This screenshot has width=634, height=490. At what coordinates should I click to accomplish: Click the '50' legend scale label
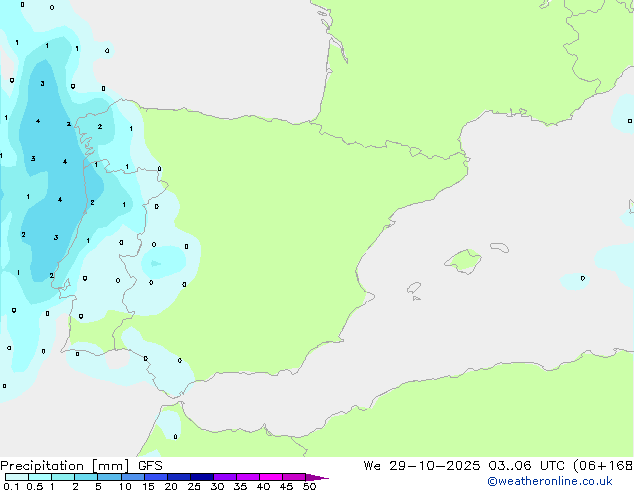(309, 486)
